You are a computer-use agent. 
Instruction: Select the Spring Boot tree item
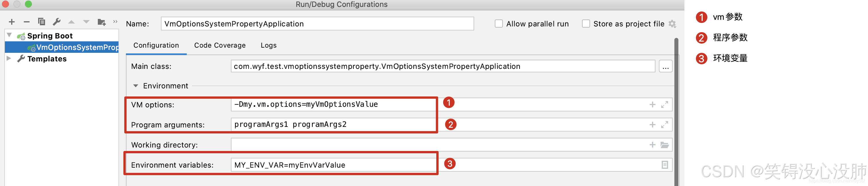click(x=50, y=36)
